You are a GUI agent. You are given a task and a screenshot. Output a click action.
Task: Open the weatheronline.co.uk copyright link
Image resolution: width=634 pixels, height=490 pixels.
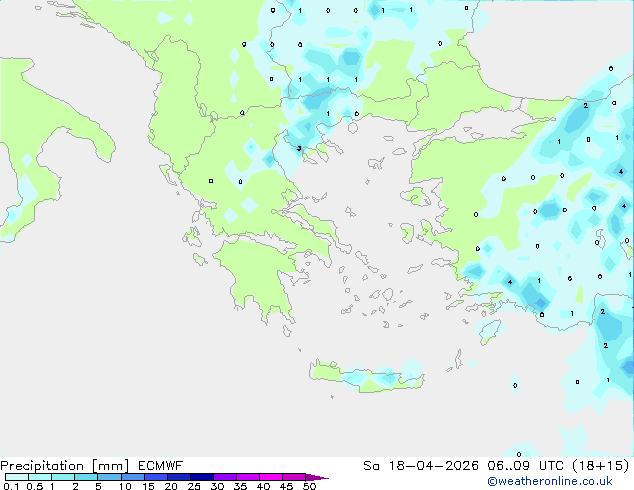tap(550, 482)
